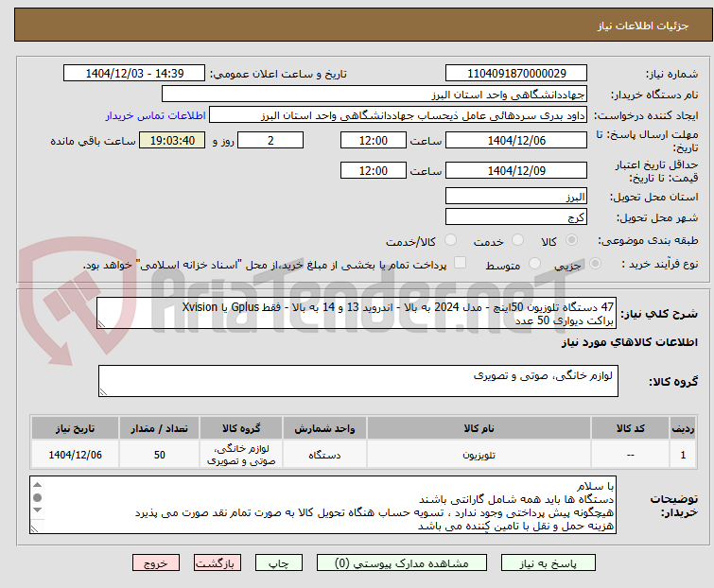Screen dimensions: 714x588
Task: Click the 1404/12/06 need date table cell
Action: point(75,455)
